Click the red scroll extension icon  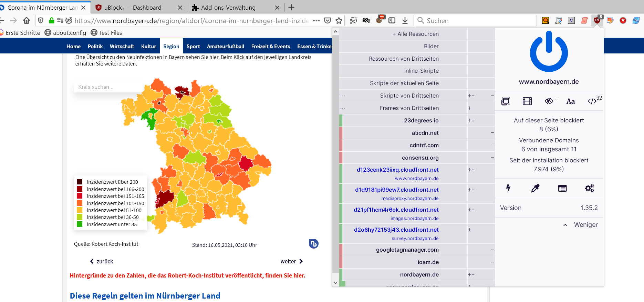584,21
